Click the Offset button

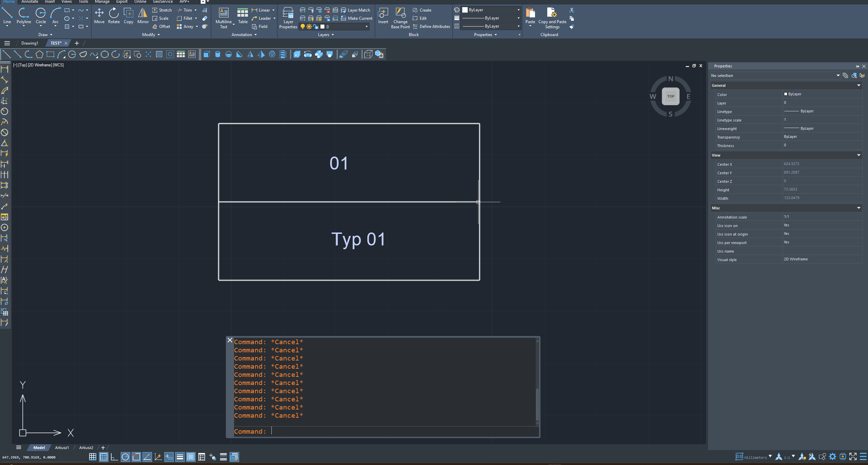click(x=161, y=27)
